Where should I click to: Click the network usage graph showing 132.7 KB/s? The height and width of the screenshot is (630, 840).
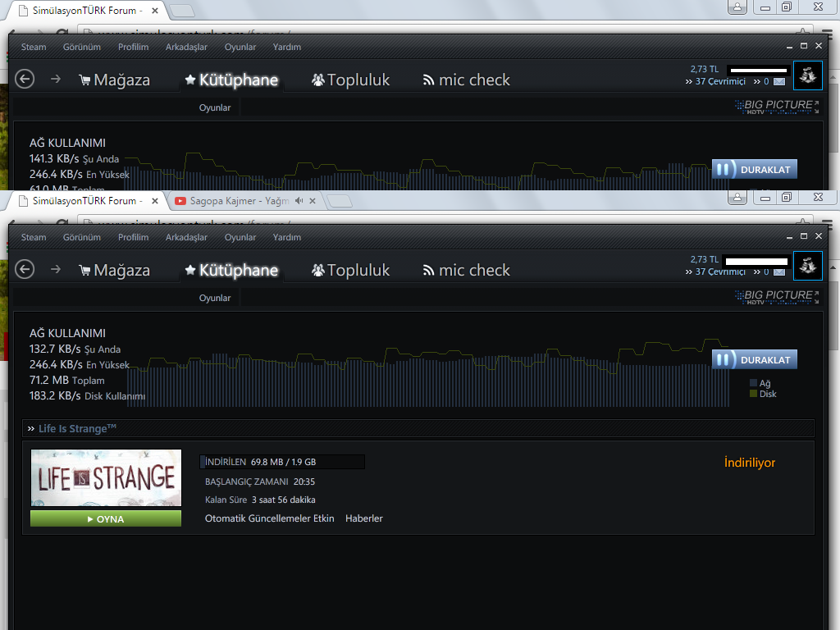point(427,372)
